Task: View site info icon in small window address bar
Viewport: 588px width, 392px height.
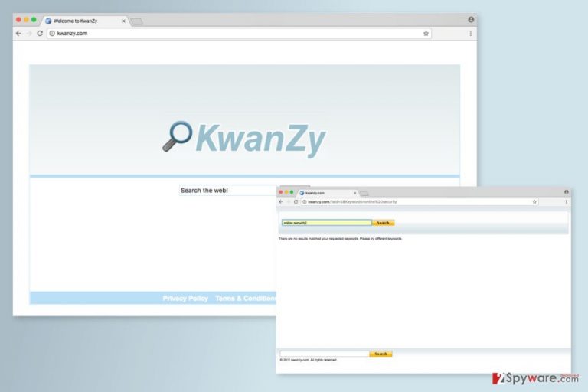Action: (305, 202)
